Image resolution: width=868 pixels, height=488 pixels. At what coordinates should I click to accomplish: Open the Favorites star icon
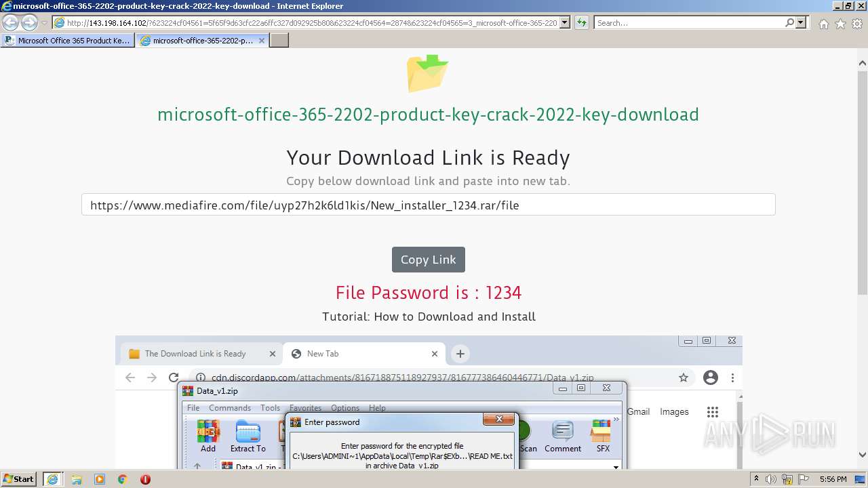(840, 24)
